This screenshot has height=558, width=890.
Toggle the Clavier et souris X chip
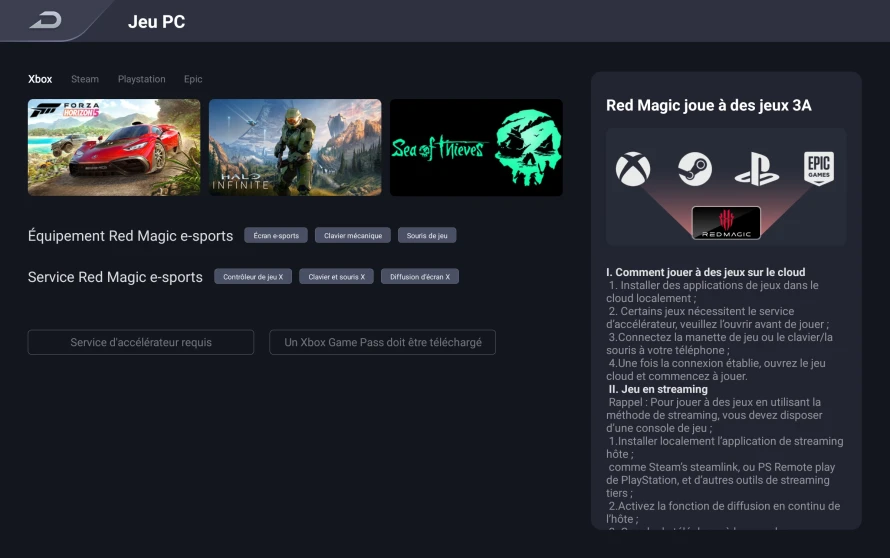(x=336, y=276)
